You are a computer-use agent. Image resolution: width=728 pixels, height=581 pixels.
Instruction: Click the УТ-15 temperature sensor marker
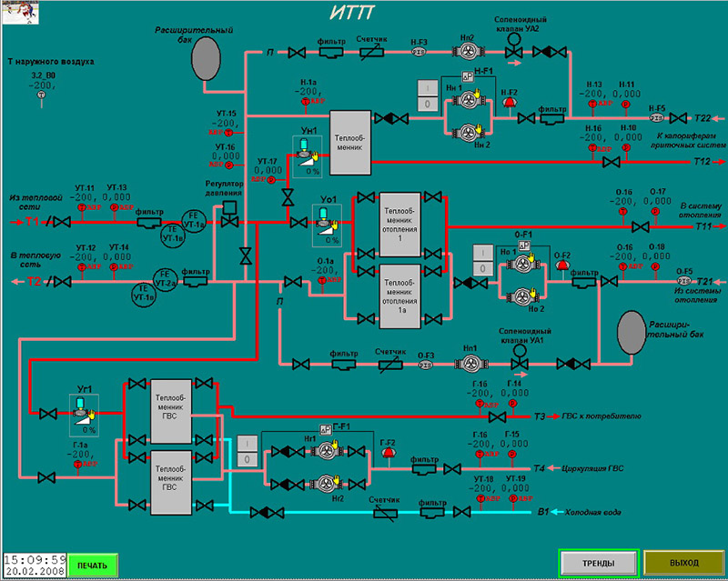pos(228,133)
